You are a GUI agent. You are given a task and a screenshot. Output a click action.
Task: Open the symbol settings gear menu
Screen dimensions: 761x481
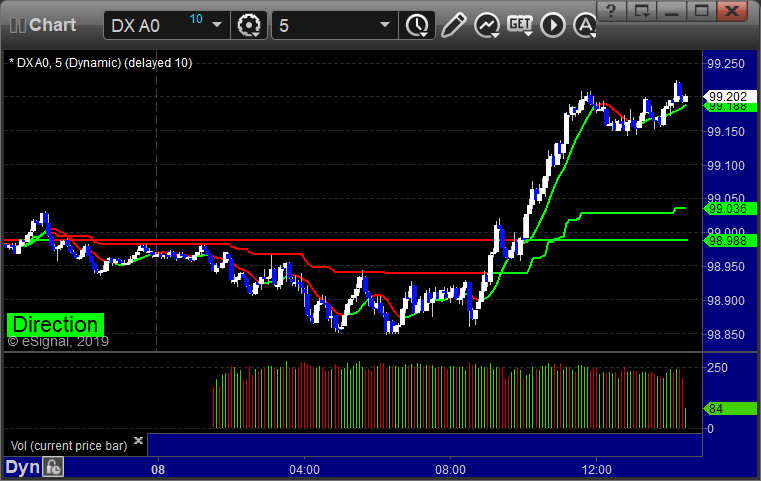249,25
